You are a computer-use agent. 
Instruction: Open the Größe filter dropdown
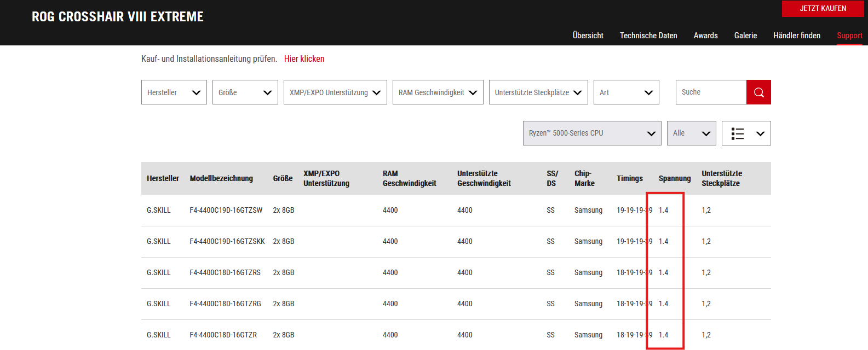point(245,92)
